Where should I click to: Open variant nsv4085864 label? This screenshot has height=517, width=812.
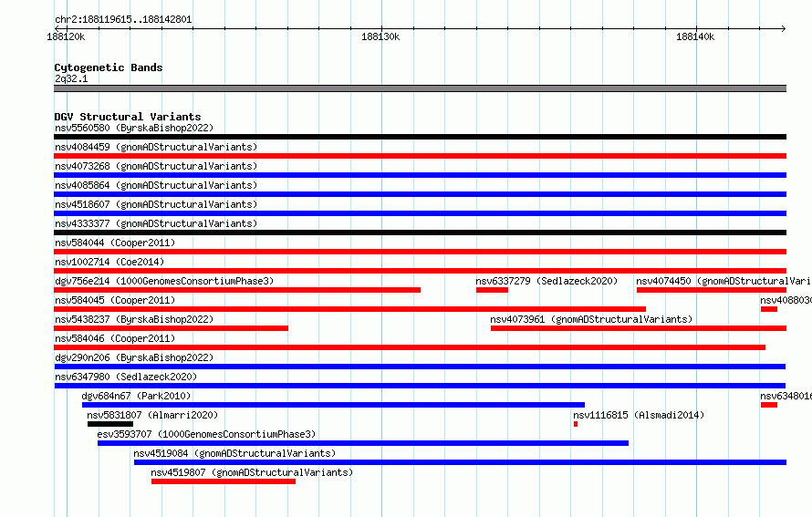(156, 185)
